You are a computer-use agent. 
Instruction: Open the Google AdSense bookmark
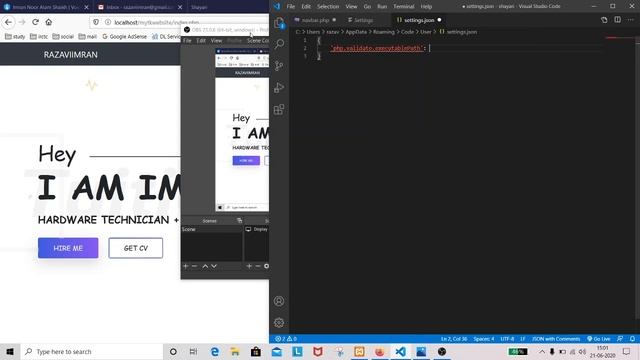pos(124,36)
